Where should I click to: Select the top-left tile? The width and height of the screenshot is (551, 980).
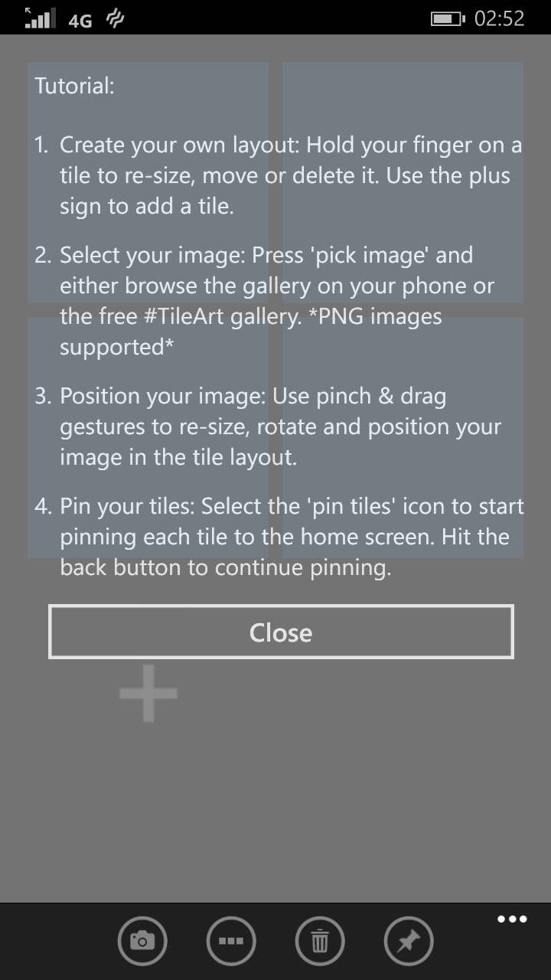148,183
